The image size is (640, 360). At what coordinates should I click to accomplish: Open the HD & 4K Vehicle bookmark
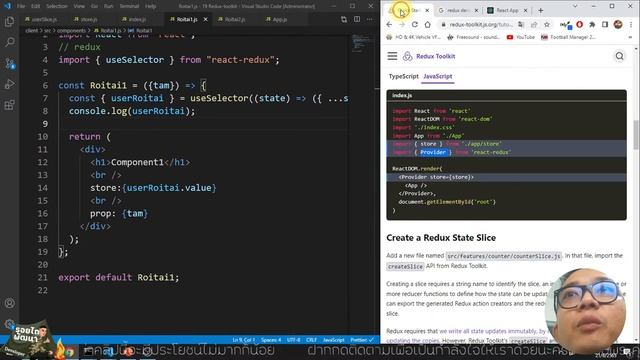413,37
